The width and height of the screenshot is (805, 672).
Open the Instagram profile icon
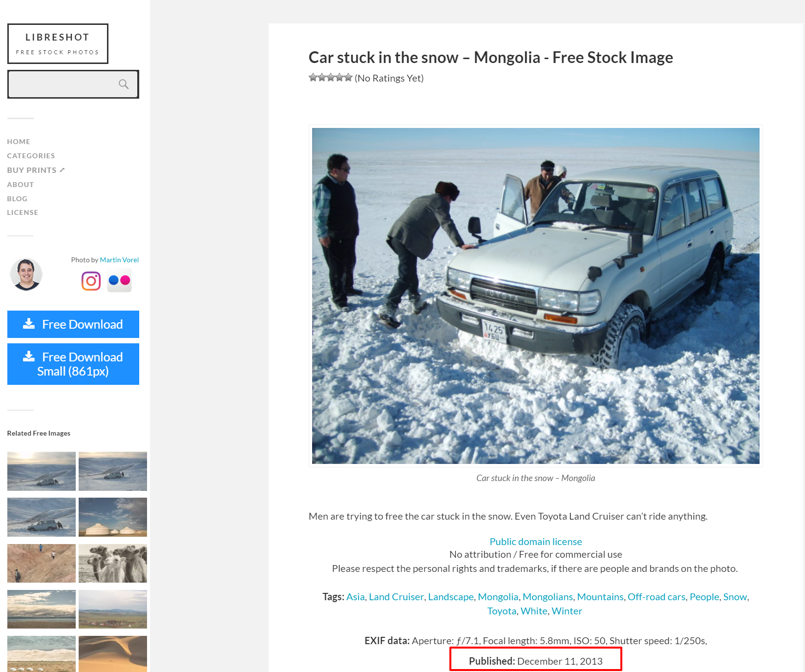91,281
